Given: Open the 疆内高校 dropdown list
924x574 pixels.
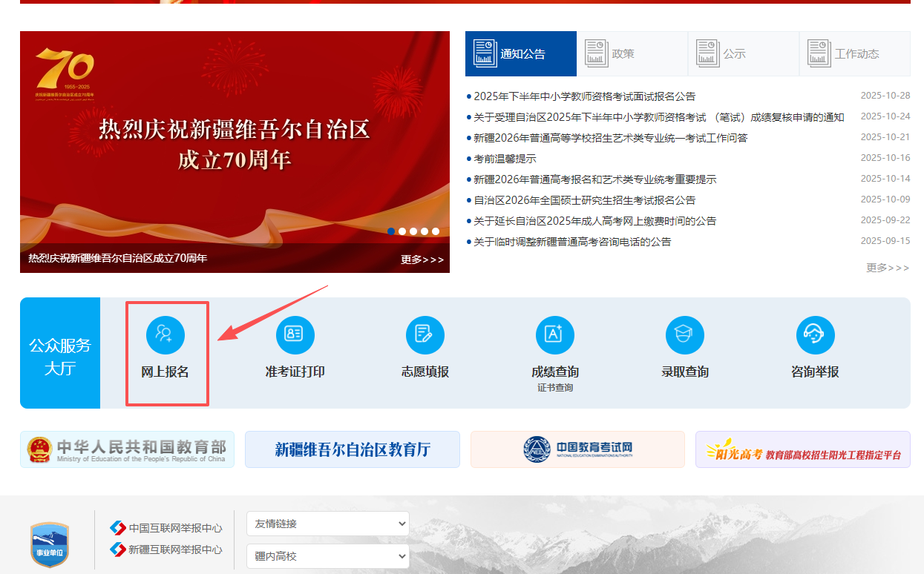Looking at the screenshot, I should (x=327, y=556).
